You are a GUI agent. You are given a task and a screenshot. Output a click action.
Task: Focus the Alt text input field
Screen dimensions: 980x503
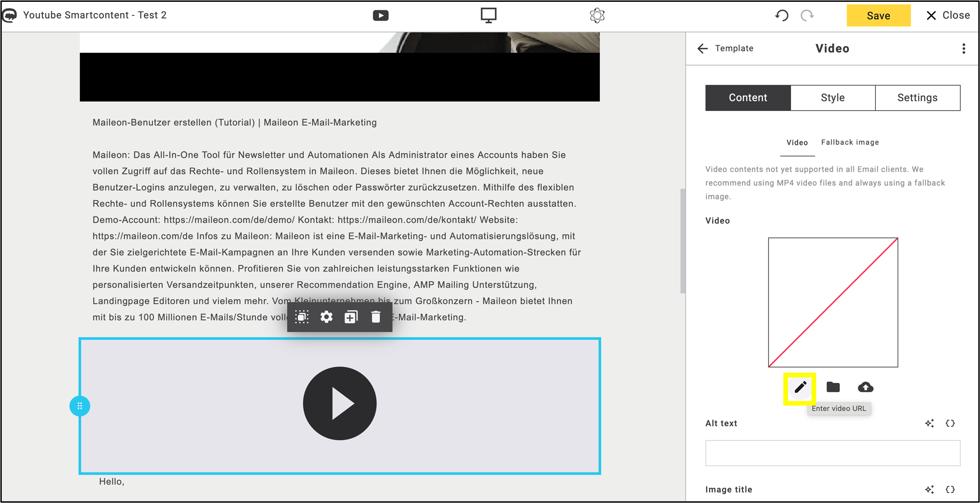click(x=833, y=453)
